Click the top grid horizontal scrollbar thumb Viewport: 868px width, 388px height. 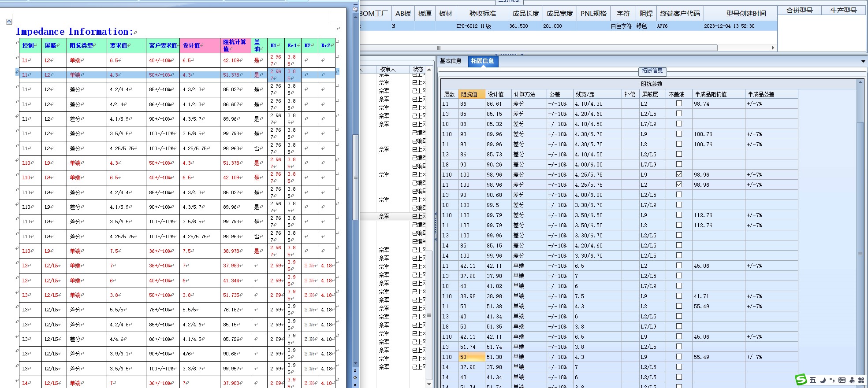[539, 48]
